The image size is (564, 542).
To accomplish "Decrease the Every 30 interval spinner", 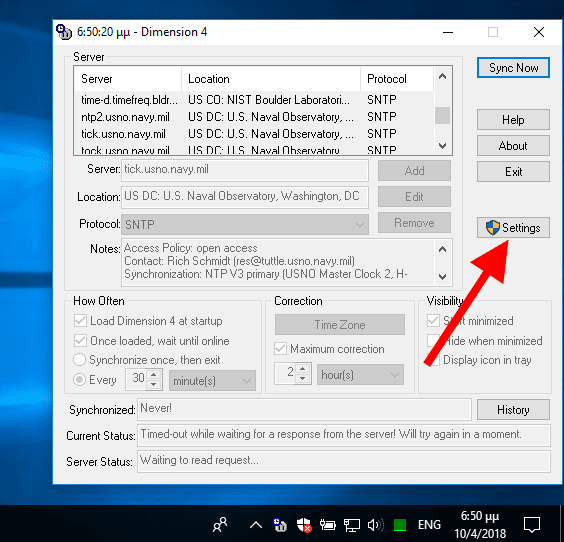I will 154,384.
